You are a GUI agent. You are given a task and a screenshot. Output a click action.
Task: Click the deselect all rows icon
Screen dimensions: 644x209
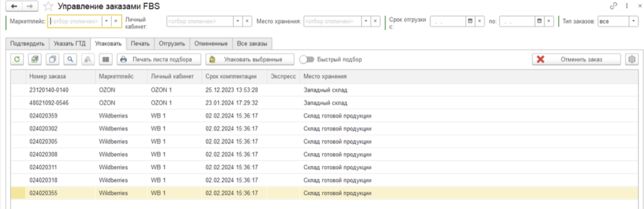53,60
